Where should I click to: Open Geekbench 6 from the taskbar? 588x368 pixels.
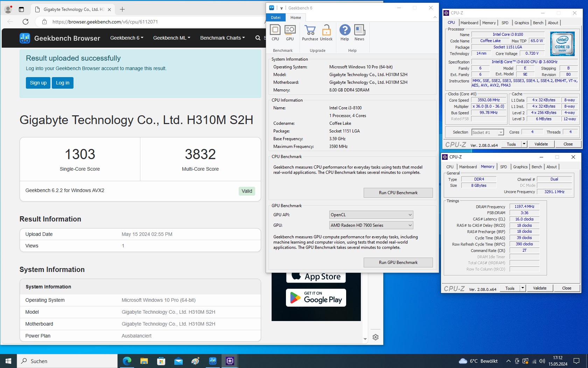point(213,361)
